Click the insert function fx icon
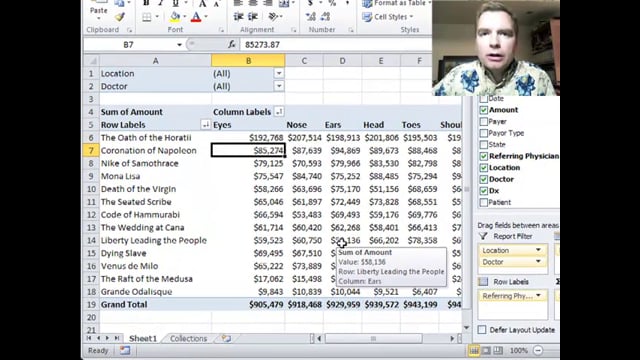 point(231,44)
